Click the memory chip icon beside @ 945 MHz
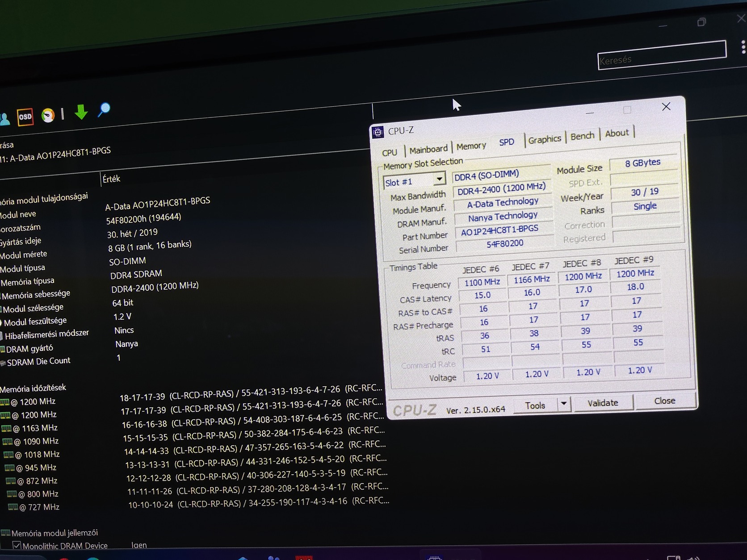The image size is (747, 560). click(x=10, y=468)
